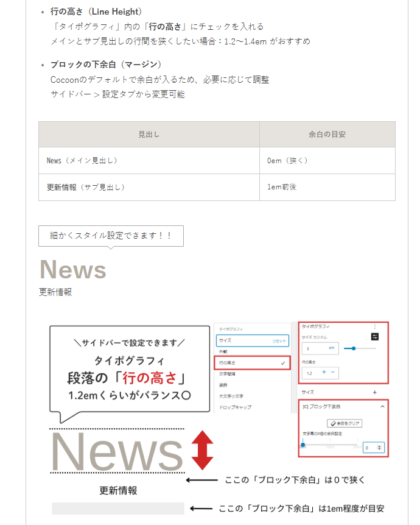
Task: Open the Typography three-dot options menu
Action: pyautogui.click(x=375, y=326)
